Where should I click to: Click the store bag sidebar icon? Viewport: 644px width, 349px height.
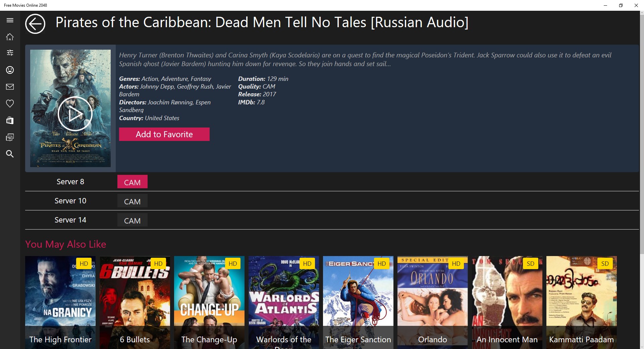point(10,120)
